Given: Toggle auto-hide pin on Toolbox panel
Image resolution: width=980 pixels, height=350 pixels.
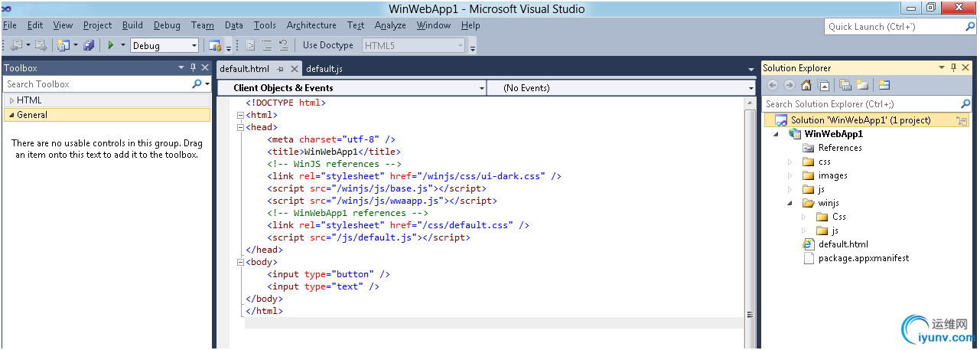Looking at the screenshot, I should pyautogui.click(x=193, y=67).
